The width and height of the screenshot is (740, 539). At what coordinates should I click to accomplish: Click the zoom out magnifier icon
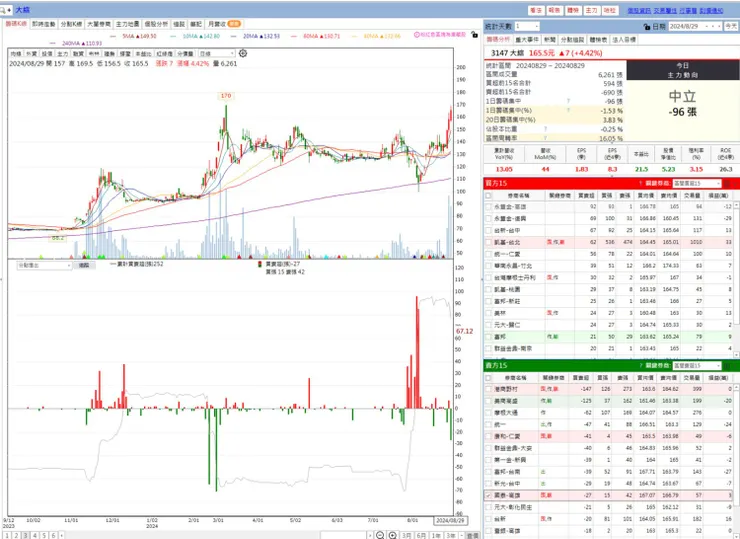380,535
